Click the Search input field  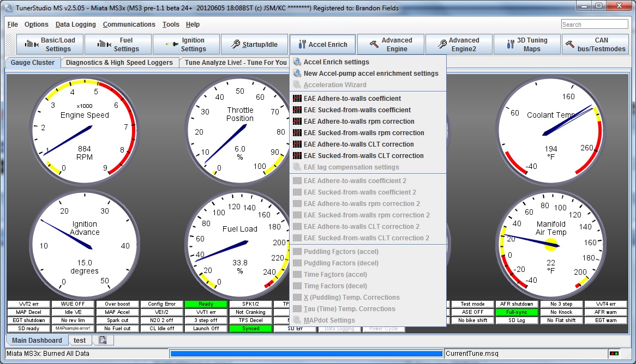tap(595, 25)
